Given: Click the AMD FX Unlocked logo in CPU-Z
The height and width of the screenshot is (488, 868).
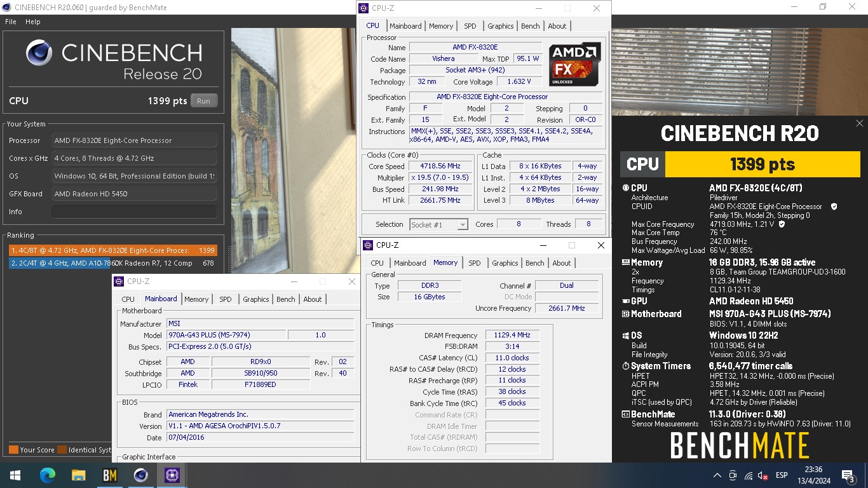Looking at the screenshot, I should click(575, 64).
